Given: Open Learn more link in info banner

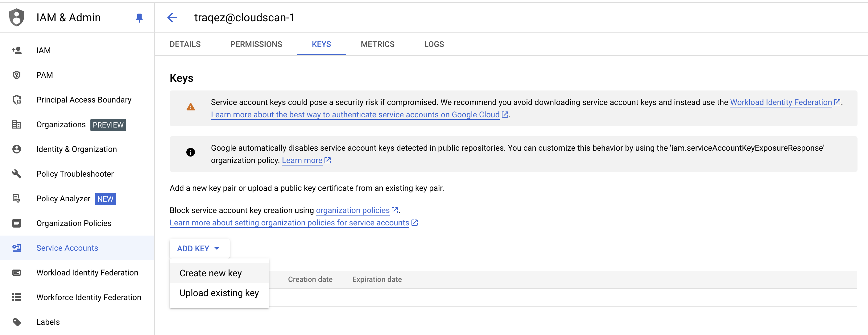Looking at the screenshot, I should tap(302, 161).
